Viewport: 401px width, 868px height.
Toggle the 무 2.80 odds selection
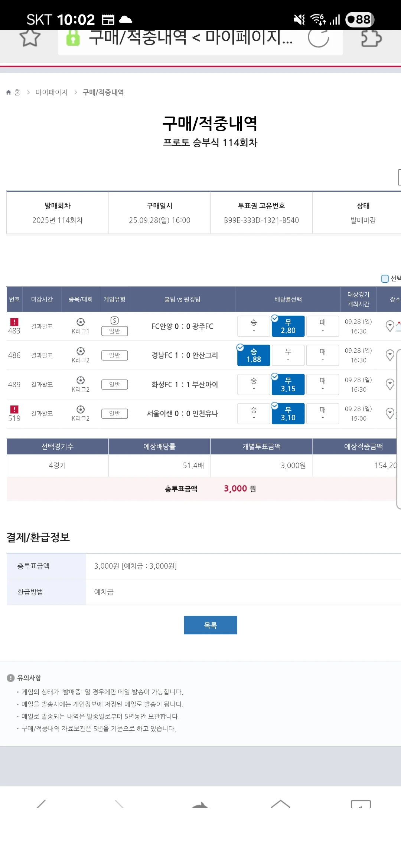click(x=288, y=326)
